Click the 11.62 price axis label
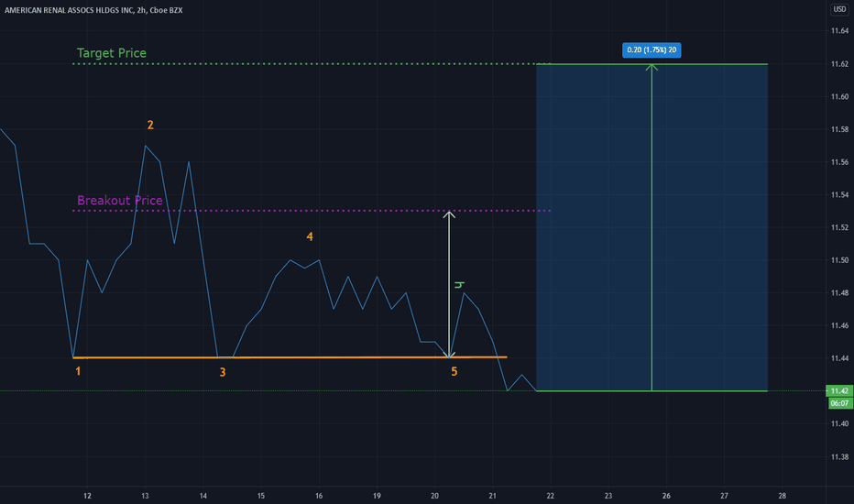 839,64
